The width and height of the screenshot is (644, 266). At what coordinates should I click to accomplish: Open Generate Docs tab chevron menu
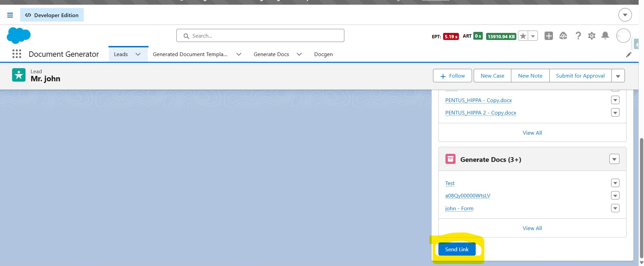click(x=299, y=54)
